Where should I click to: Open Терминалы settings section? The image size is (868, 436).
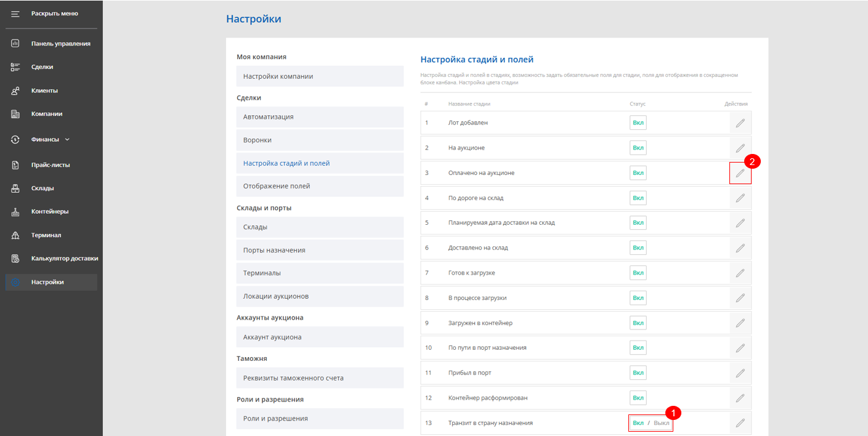pyautogui.click(x=320, y=273)
